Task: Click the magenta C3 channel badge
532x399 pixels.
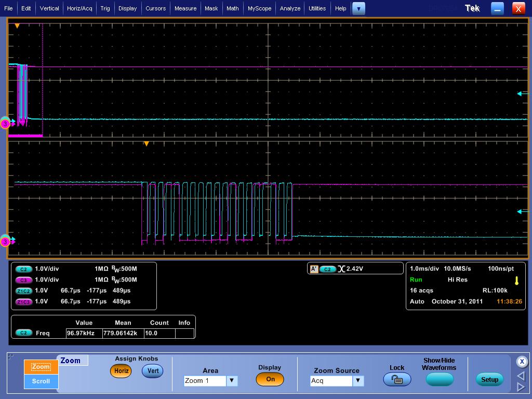Action: point(24,280)
